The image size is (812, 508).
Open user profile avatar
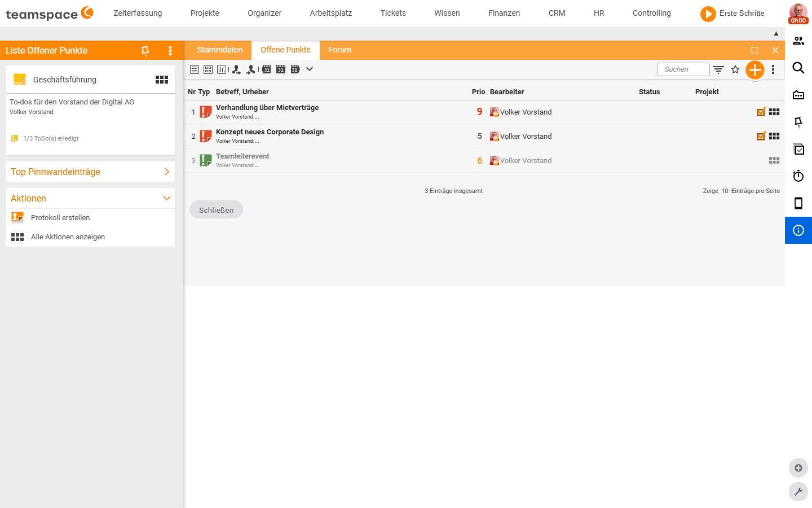pos(798,13)
